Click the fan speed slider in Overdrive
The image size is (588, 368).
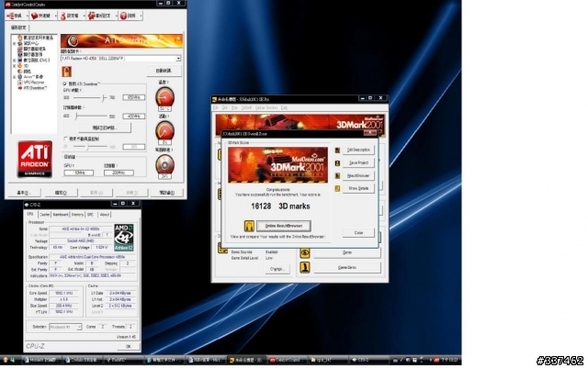click(x=90, y=147)
